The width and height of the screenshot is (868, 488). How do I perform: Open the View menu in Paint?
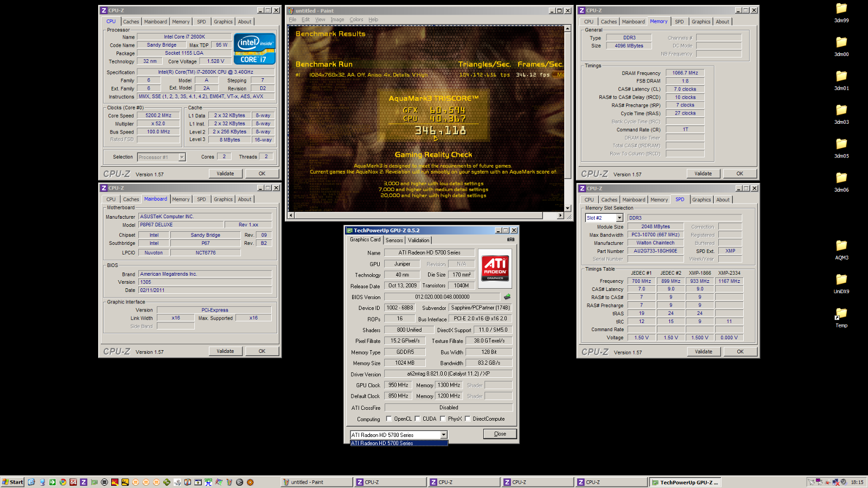tap(320, 20)
